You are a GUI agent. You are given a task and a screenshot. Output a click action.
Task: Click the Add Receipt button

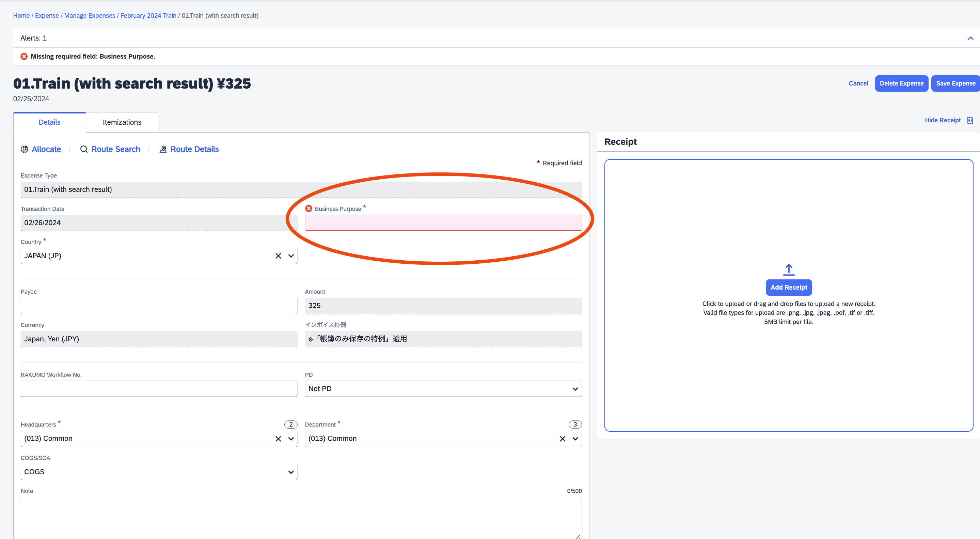click(789, 288)
